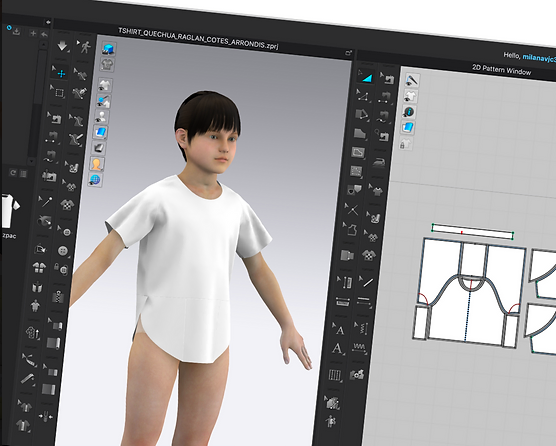
Task: Select the neckband strip pattern piece
Action: 473,231
